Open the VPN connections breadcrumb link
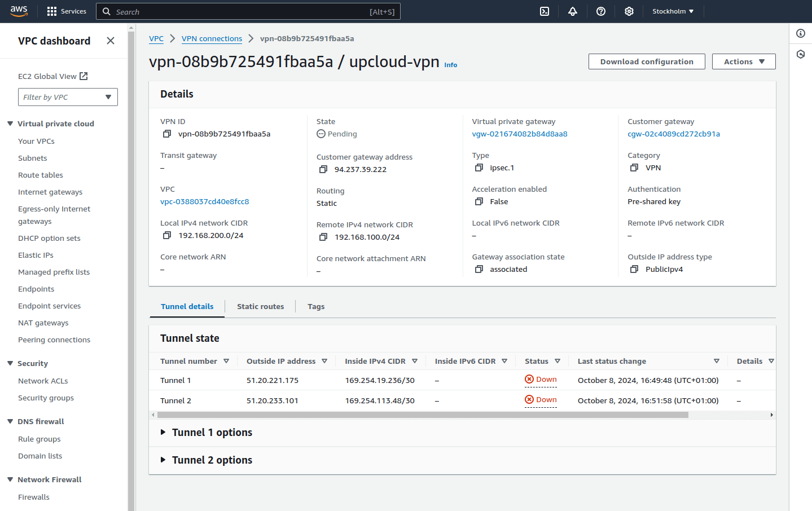Viewport: 812px width, 511px height. coord(212,38)
